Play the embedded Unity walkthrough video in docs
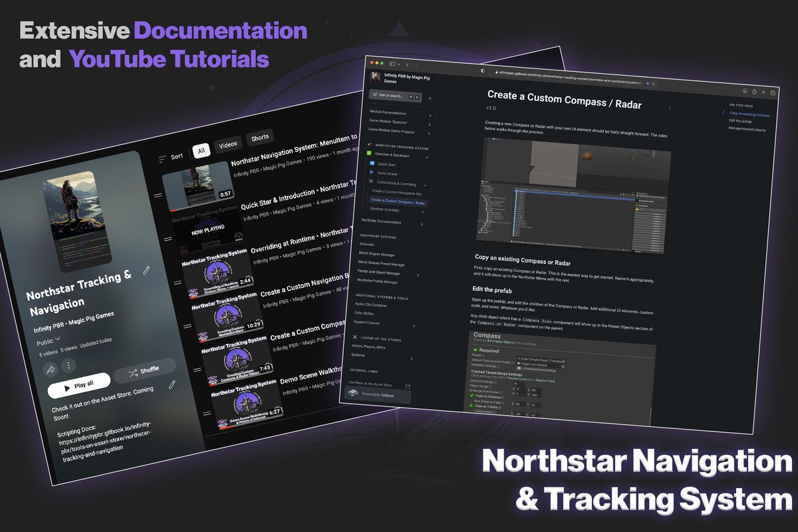Screen dimensions: 798x532 tap(574, 196)
